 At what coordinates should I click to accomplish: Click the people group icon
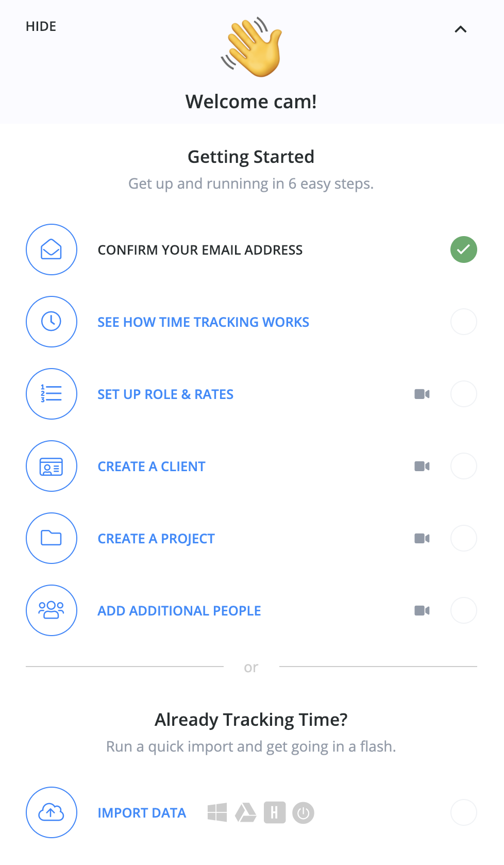pyautogui.click(x=52, y=610)
